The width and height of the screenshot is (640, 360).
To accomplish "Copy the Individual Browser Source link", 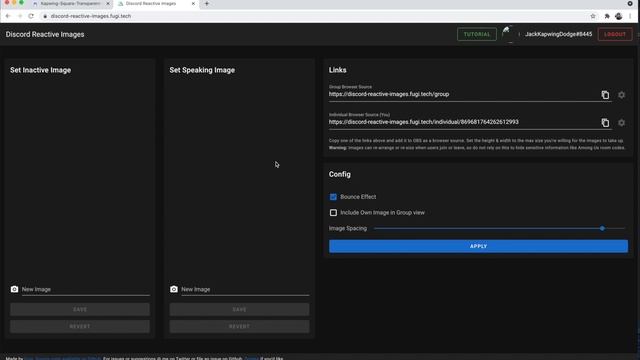I will click(x=605, y=122).
